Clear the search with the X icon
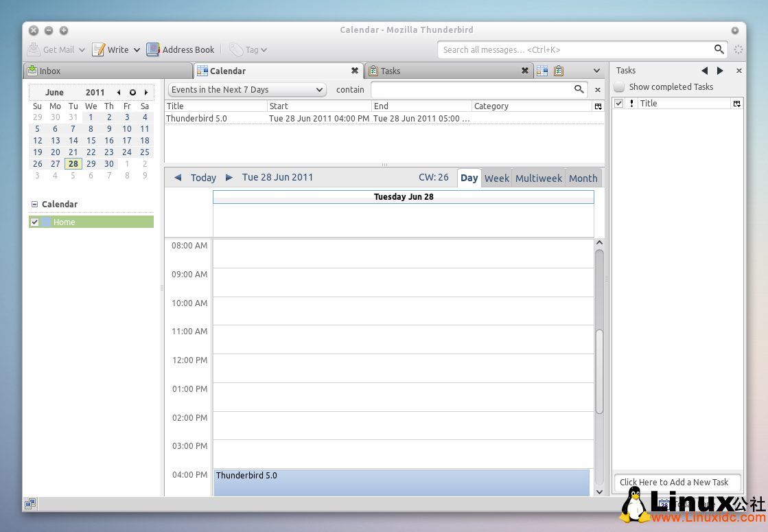Image resolution: width=768 pixels, height=532 pixels. [x=597, y=89]
